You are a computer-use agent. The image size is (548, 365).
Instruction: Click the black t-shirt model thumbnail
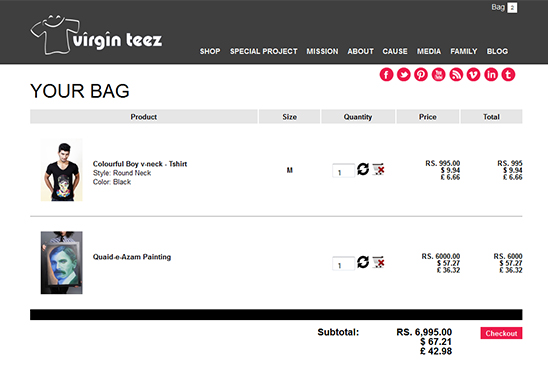[62, 170]
